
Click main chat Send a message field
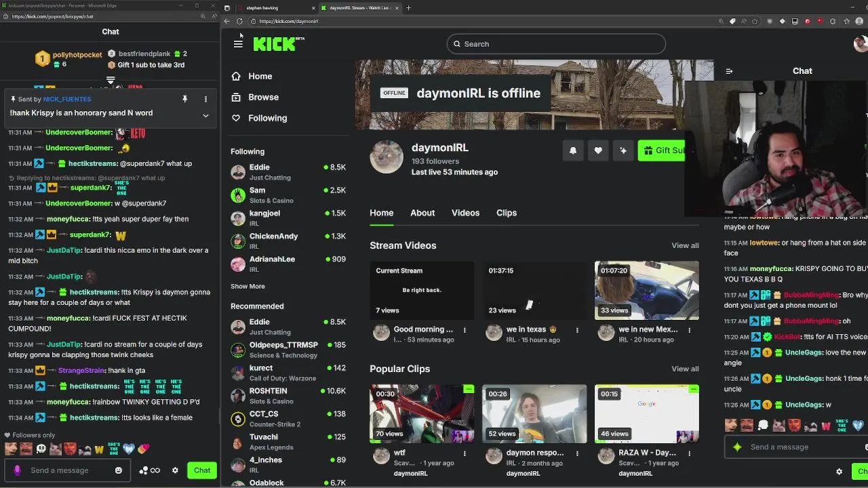(x=797, y=447)
